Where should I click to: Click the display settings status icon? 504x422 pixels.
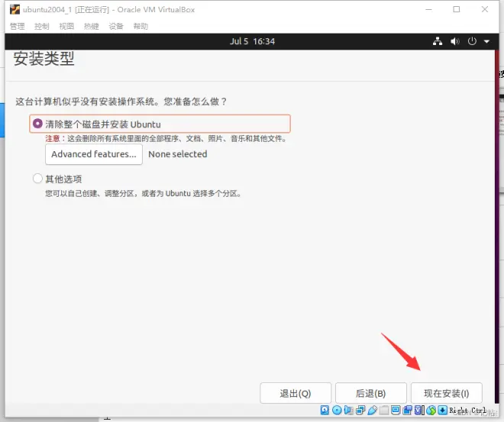tap(396, 410)
